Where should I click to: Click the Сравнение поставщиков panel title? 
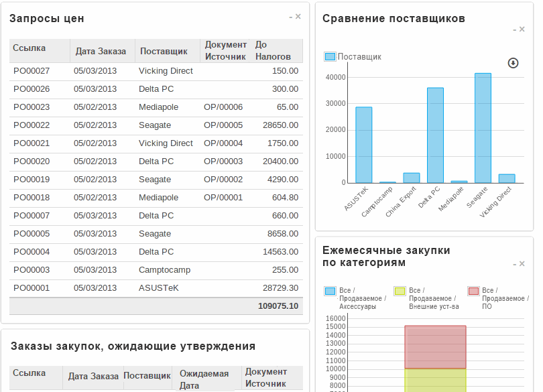(394, 19)
